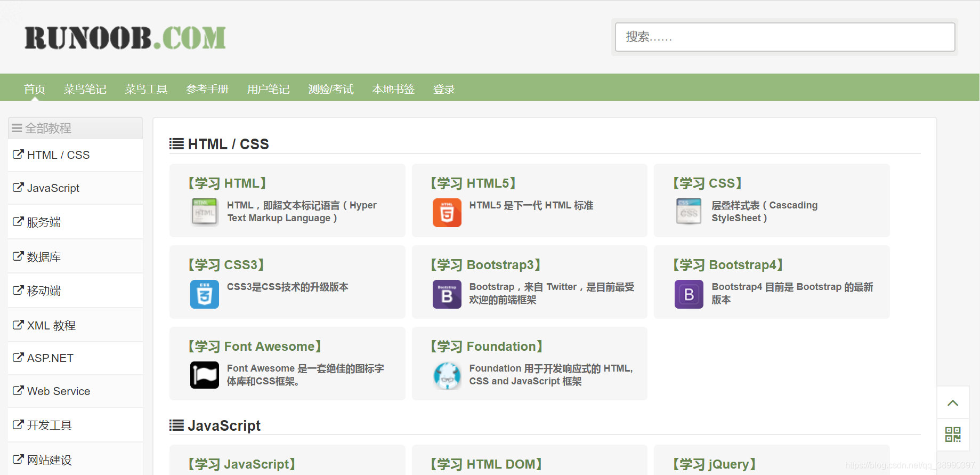The width and height of the screenshot is (980, 475).
Task: Click the 全部教程 sidebar header
Action: [x=75, y=128]
